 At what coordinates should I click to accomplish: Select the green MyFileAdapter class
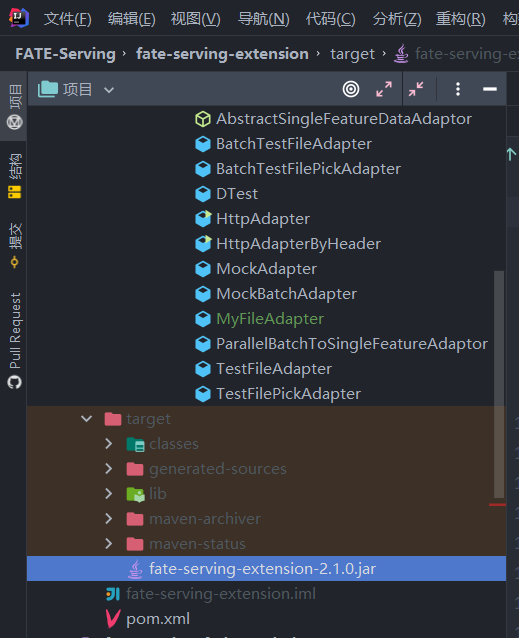pos(270,319)
